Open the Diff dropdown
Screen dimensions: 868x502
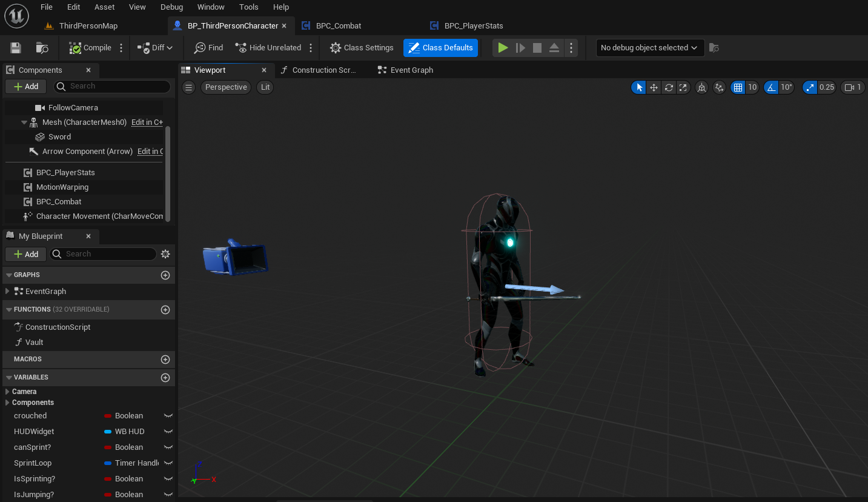155,48
